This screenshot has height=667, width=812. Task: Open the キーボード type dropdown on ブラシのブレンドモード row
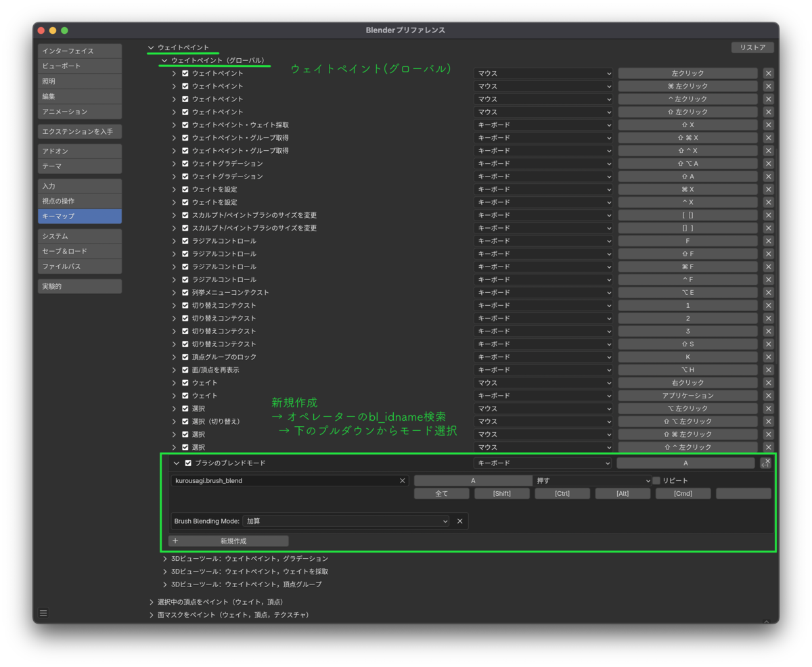click(543, 463)
